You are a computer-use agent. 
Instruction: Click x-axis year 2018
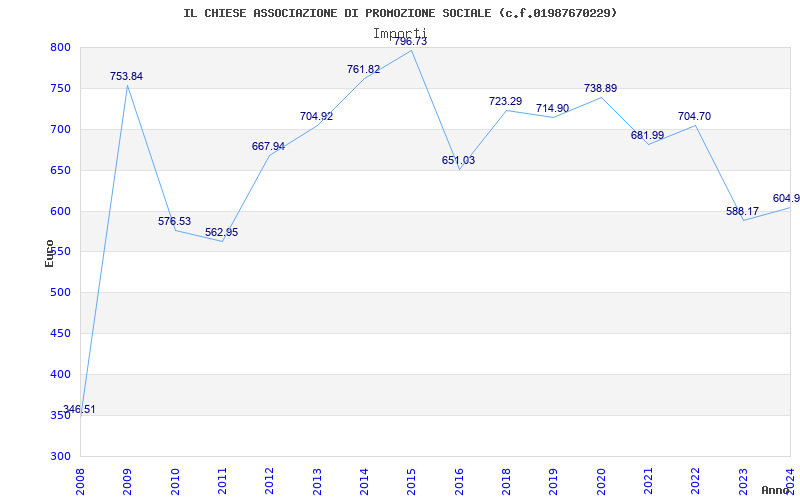coord(506,482)
